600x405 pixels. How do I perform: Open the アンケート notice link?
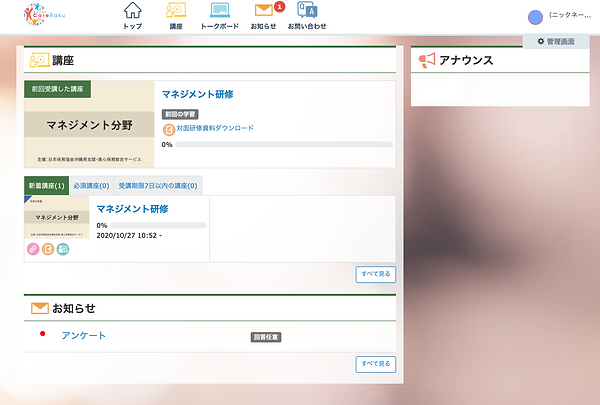point(83,336)
